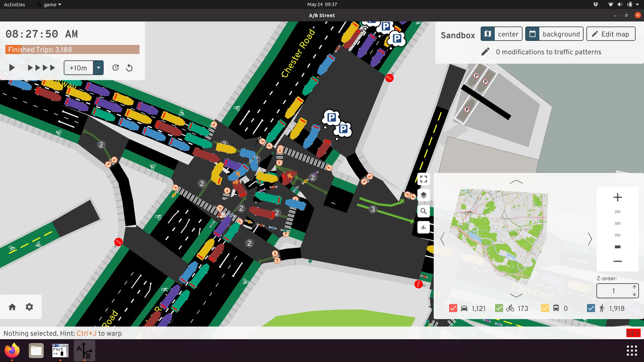Click the Finished Trips progress bar

pyautogui.click(x=72, y=50)
